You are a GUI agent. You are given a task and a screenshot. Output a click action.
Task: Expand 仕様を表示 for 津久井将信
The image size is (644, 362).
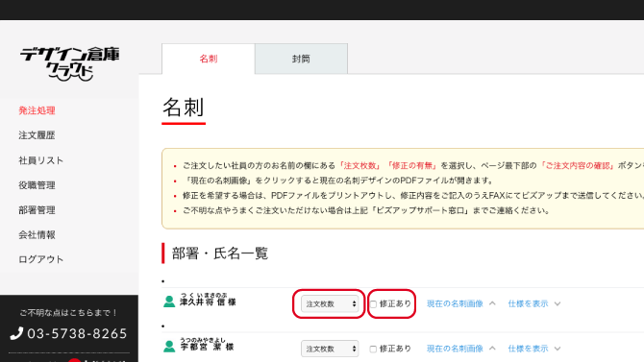pos(528,303)
